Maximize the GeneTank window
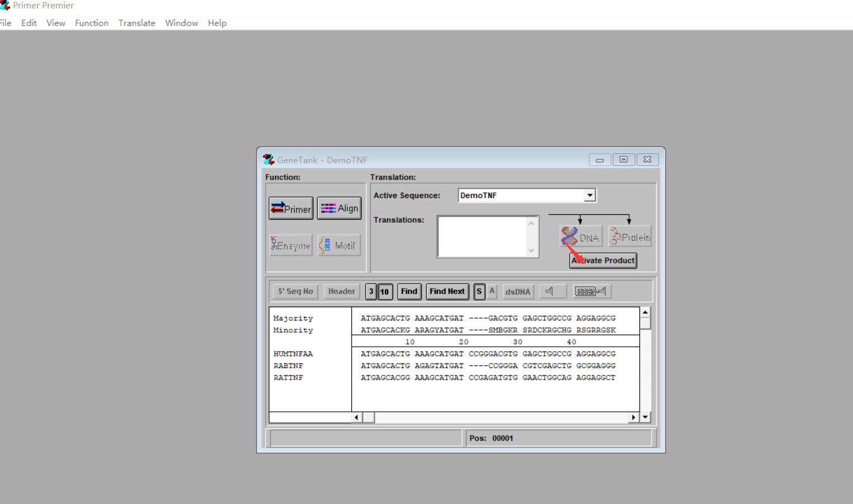 623,160
